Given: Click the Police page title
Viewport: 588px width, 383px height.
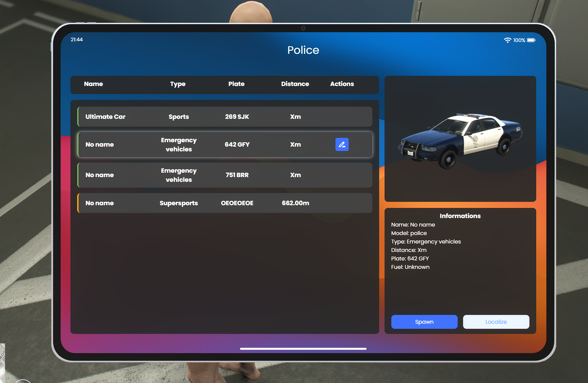Looking at the screenshot, I should pos(303,50).
